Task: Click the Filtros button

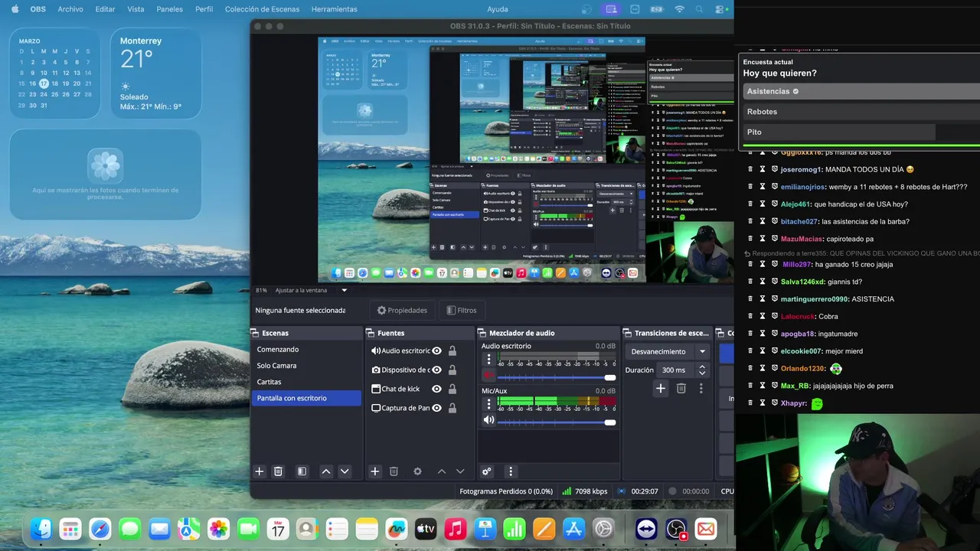Action: 462,310
